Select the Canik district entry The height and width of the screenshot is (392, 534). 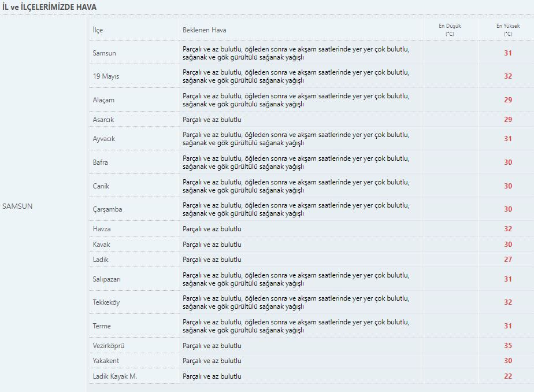coord(101,186)
